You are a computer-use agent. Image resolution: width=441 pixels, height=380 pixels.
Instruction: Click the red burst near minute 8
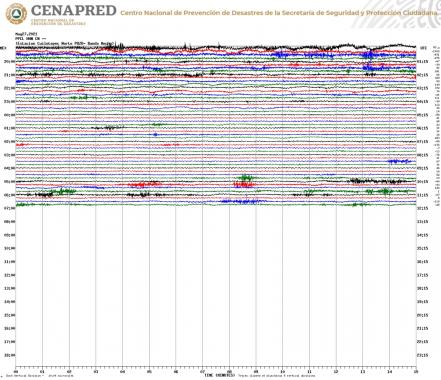point(245,185)
